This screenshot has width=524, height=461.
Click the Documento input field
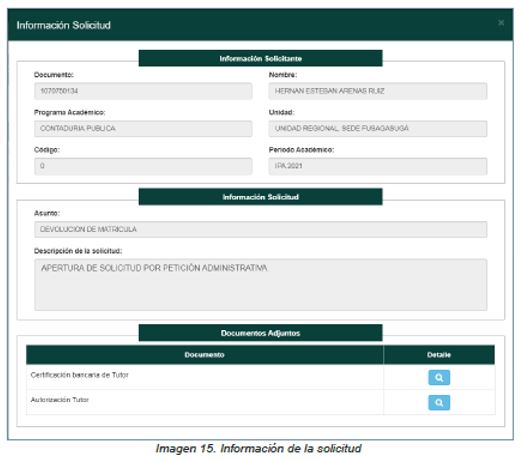[143, 91]
